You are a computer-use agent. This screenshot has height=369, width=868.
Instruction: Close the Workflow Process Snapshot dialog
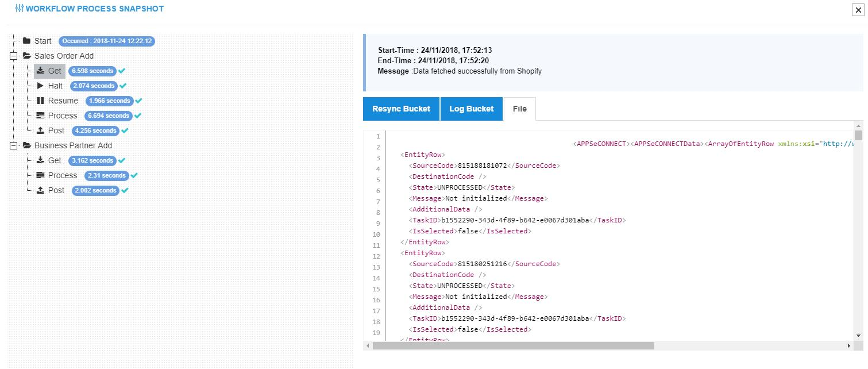tap(858, 10)
